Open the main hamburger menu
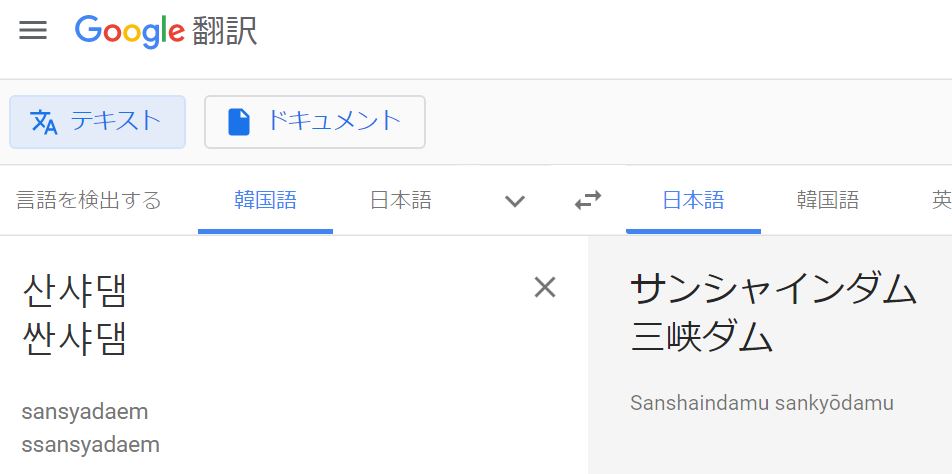 click(x=33, y=30)
